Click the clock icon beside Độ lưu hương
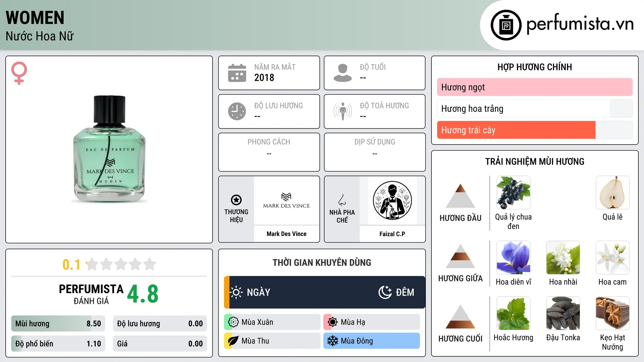The image size is (644, 362). [x=237, y=111]
